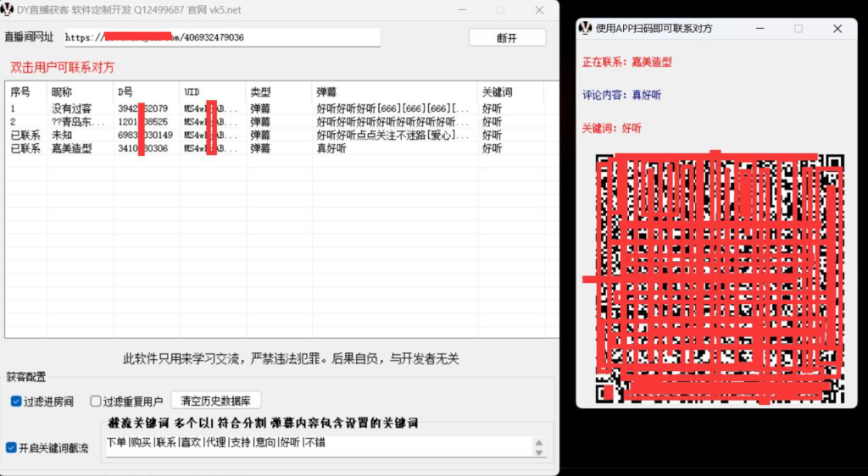Click the 清空历史数据库 button

215,401
